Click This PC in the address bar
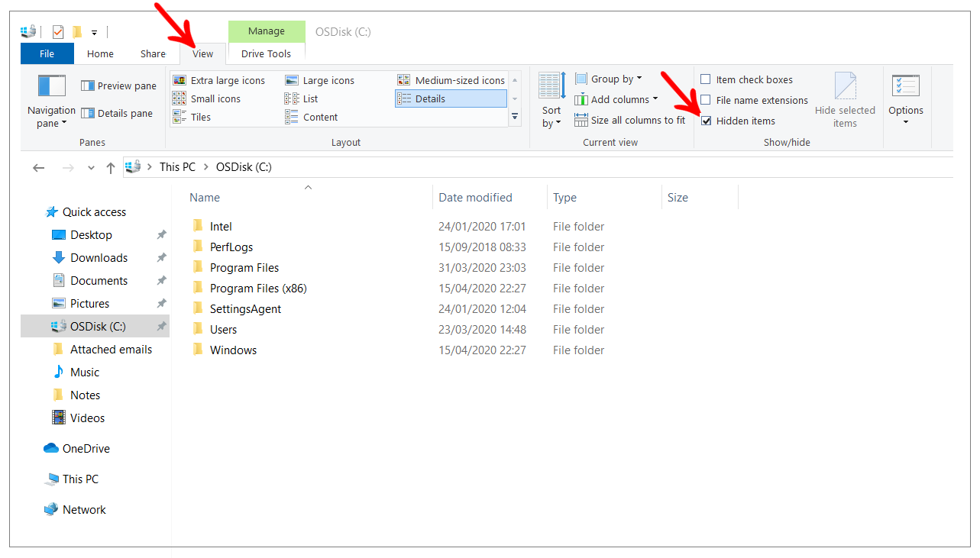This screenshot has height=558, width=980. click(x=177, y=167)
